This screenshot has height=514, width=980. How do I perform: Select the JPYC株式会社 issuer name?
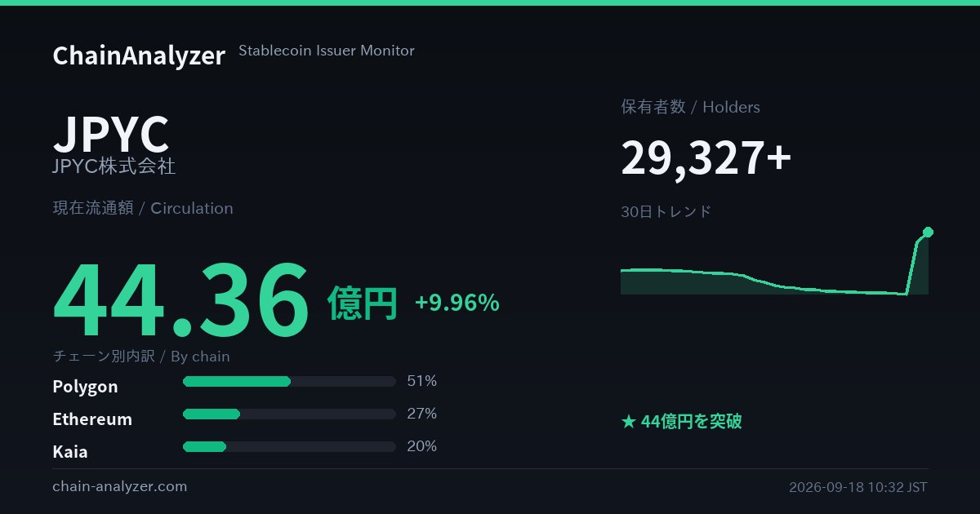click(x=114, y=166)
